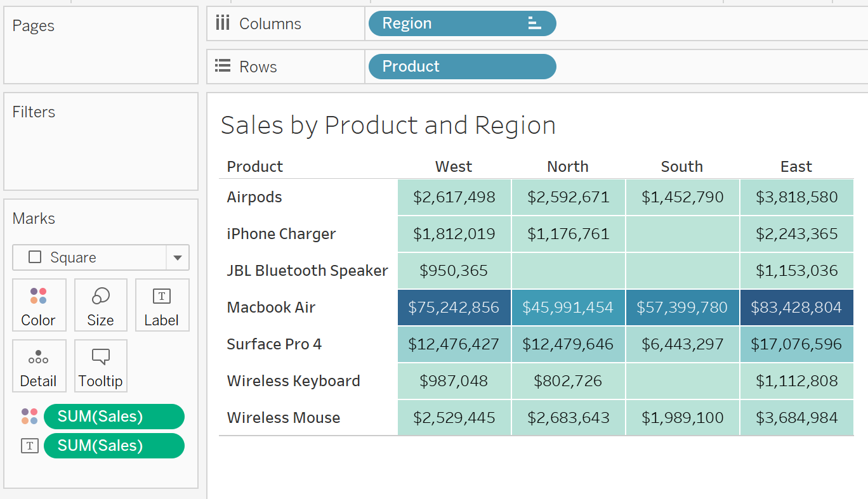Select the Airpods row label

point(254,197)
